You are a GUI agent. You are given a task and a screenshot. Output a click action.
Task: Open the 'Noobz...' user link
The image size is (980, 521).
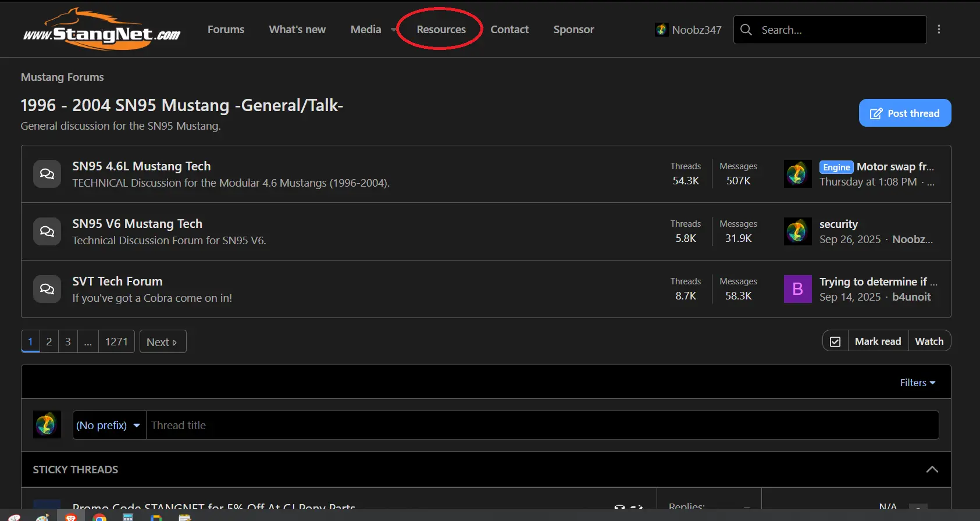pos(913,240)
